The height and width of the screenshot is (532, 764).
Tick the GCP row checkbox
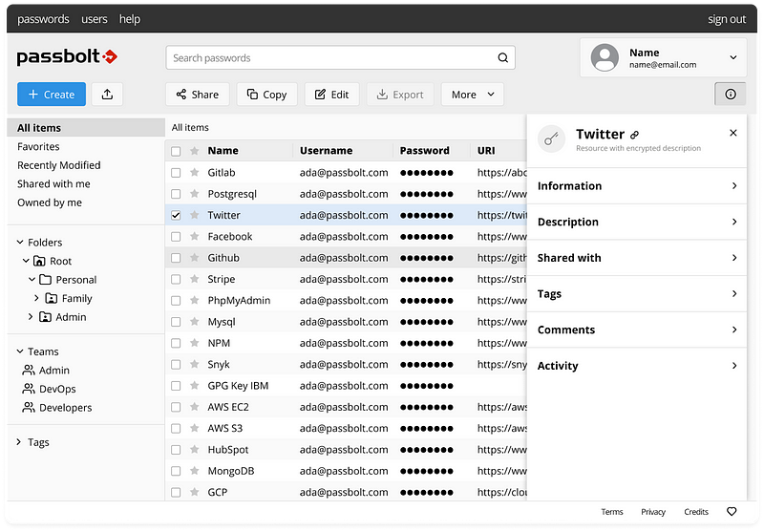(x=176, y=492)
